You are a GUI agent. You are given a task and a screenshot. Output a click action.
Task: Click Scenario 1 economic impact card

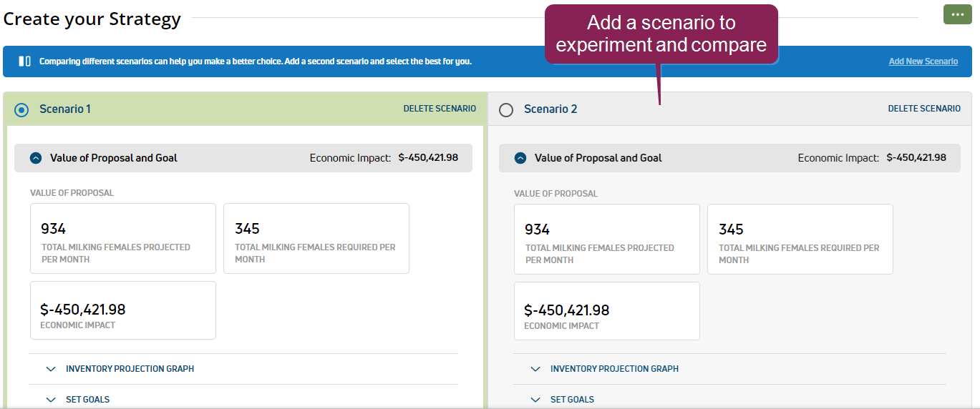[x=122, y=310]
